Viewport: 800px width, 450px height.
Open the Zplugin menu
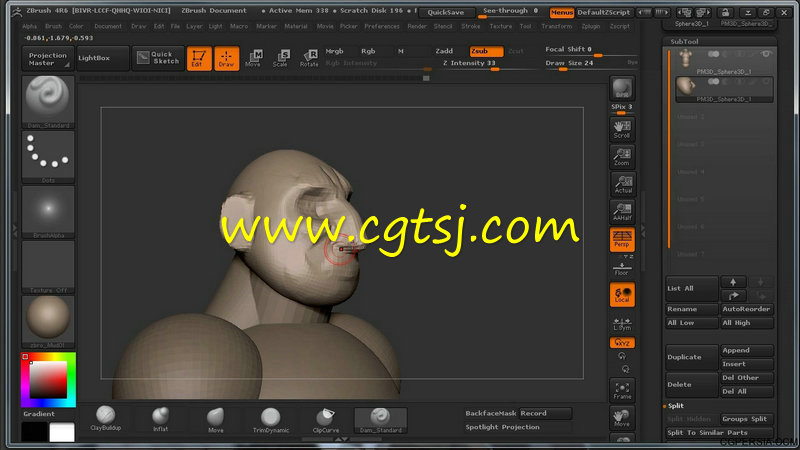(x=591, y=26)
